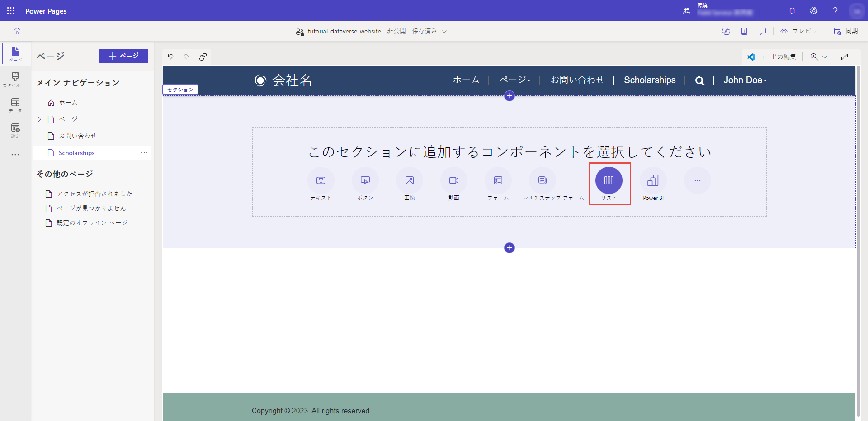The width and height of the screenshot is (868, 421).
Task: Select the テキスト component icon
Action: [x=321, y=180]
